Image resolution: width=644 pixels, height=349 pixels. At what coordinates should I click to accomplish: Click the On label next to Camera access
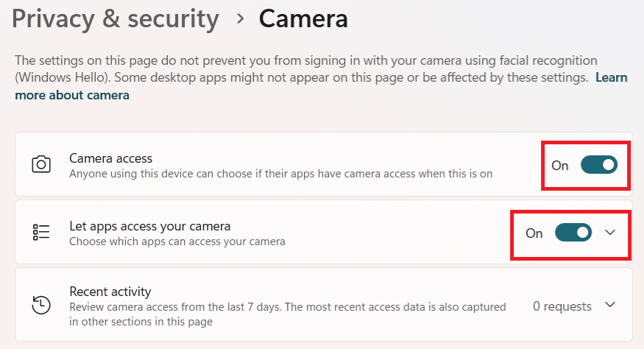(x=560, y=166)
